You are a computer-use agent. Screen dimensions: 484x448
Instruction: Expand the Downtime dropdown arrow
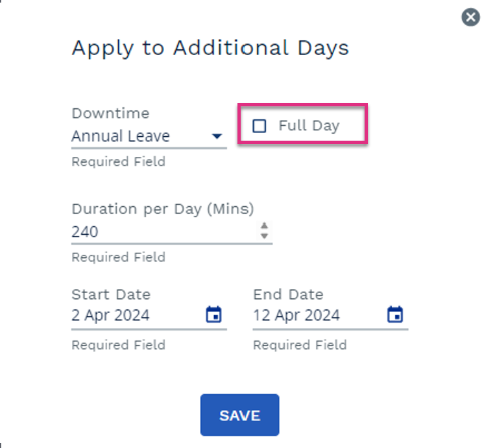tap(217, 136)
